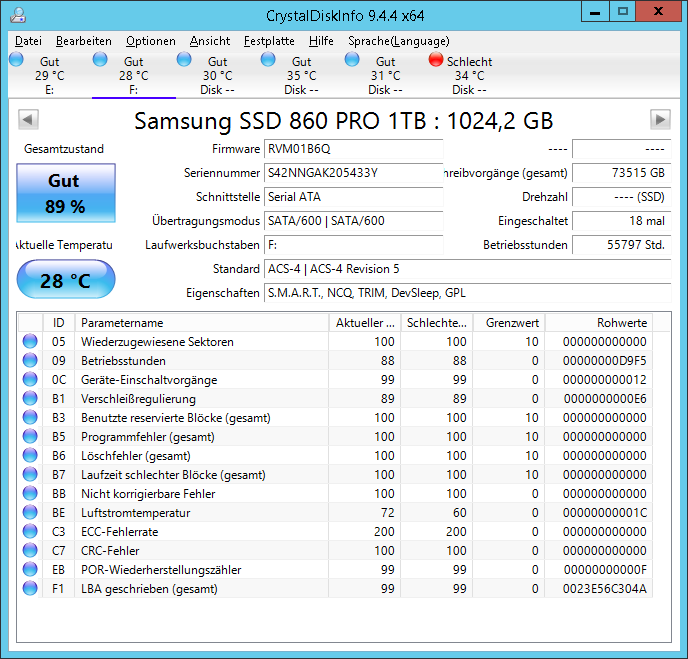This screenshot has height=659, width=688.
Task: Click status orb for LBA geschrieben (gesamt)
Action: pos(30,588)
